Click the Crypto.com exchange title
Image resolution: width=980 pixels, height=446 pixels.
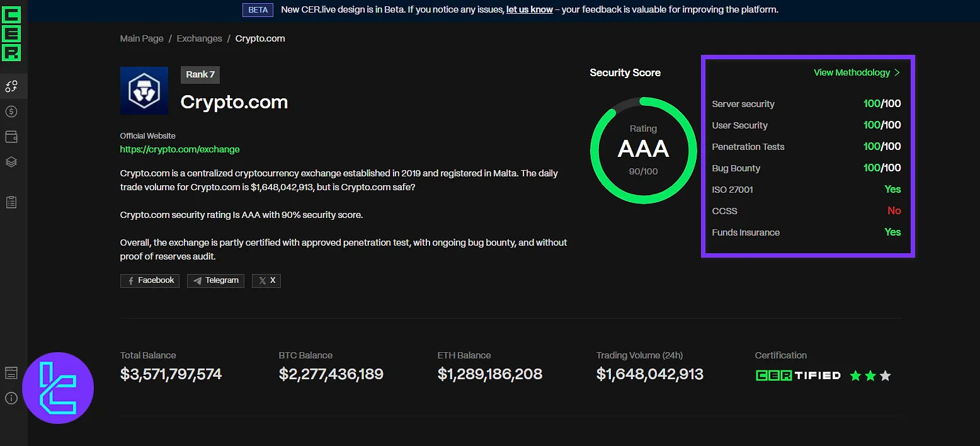pyautogui.click(x=234, y=102)
